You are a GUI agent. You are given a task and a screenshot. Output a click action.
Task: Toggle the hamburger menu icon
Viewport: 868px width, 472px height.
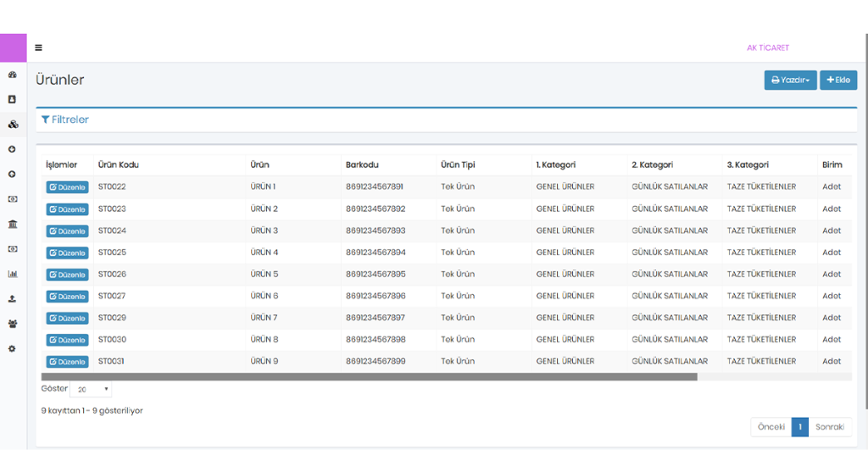click(x=38, y=48)
